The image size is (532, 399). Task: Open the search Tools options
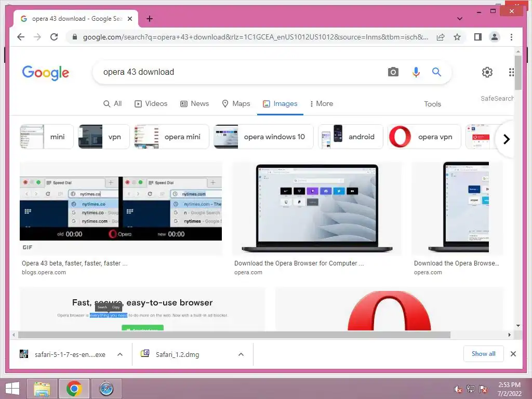432,104
